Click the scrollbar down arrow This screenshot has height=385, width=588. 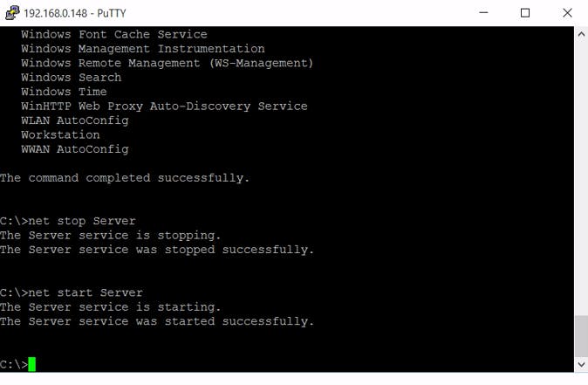581,365
